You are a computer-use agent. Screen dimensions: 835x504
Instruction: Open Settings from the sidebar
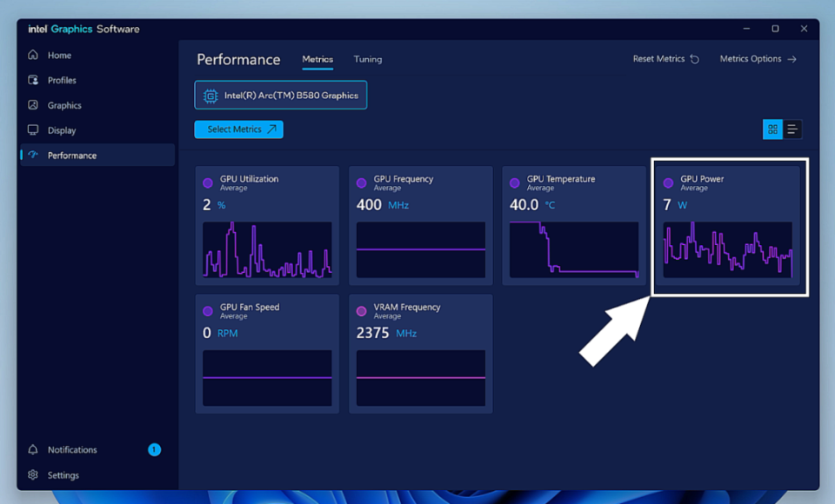pos(97,474)
